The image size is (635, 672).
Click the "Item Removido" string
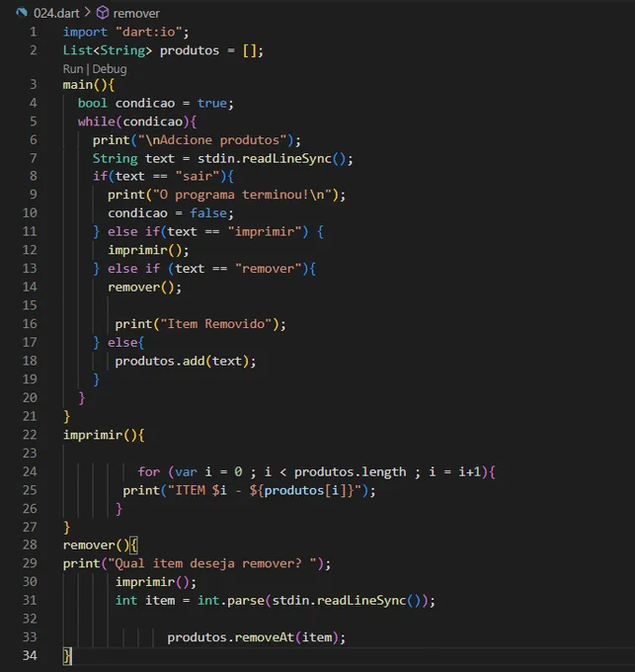[x=216, y=323]
